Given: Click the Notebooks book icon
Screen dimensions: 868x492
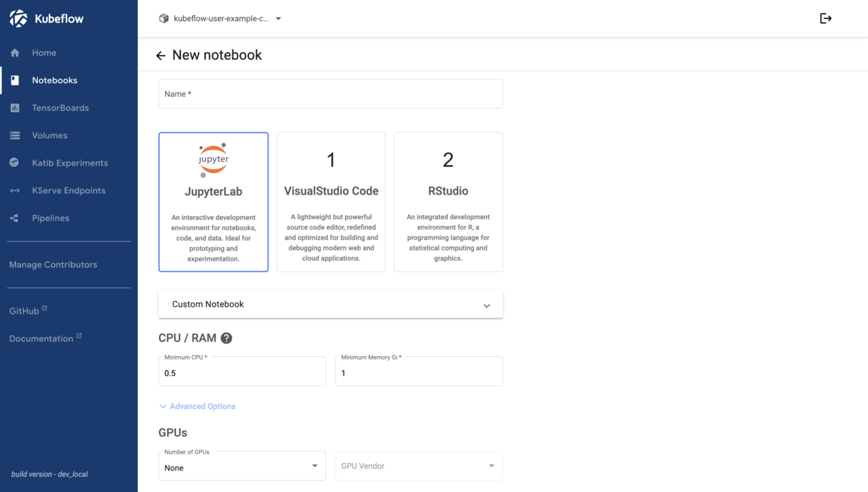Looking at the screenshot, I should click(14, 80).
